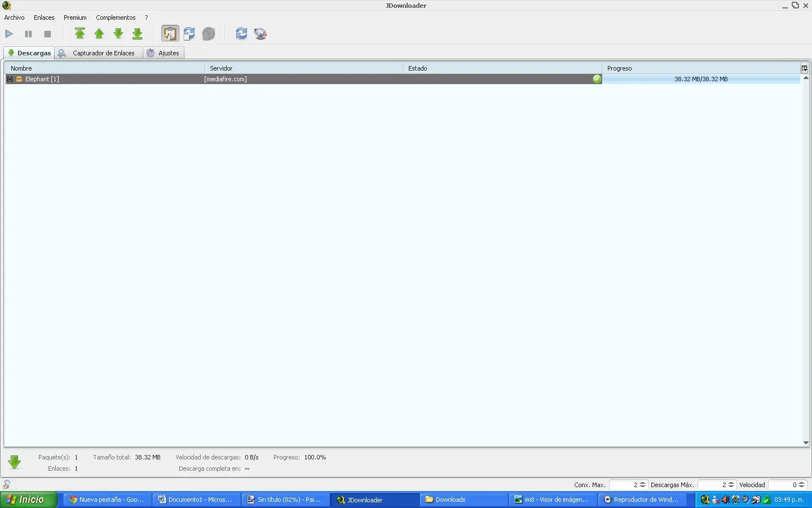The image size is (812, 508).
Task: Click the Conx. Max. spinner arrows
Action: click(x=643, y=485)
